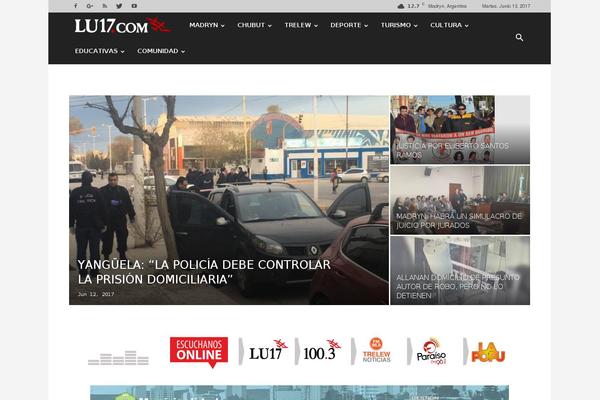Open Allanan domicilio de presunto autor headline
600x400 pixels.
pyautogui.click(x=458, y=286)
